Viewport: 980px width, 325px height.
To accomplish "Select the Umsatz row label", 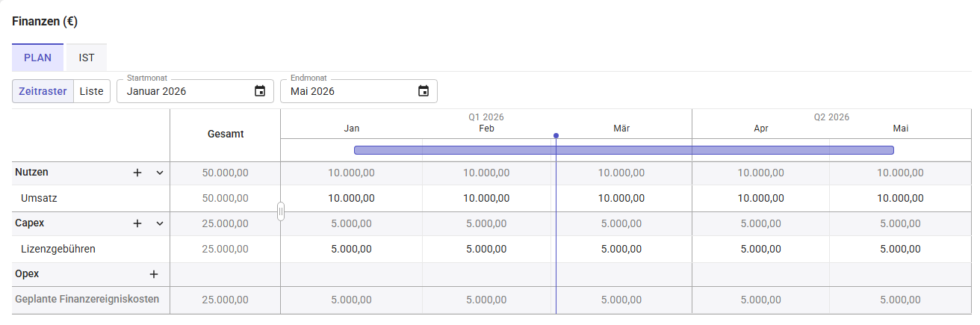I will point(40,198).
